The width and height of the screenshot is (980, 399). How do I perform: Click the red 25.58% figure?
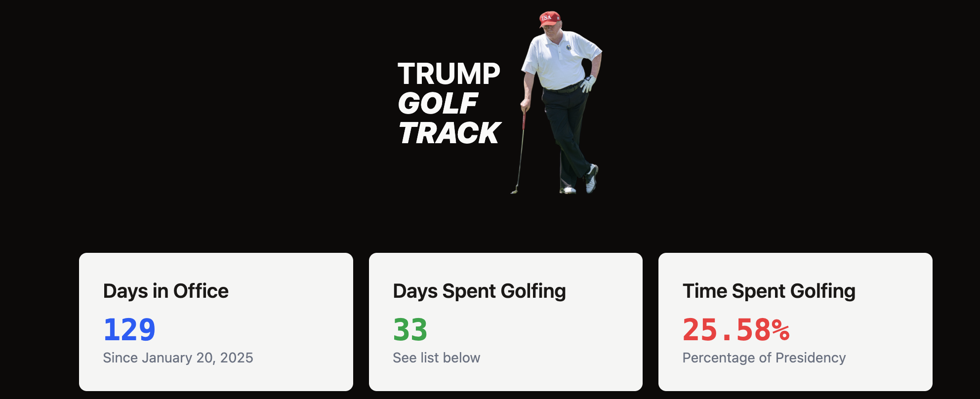736,330
